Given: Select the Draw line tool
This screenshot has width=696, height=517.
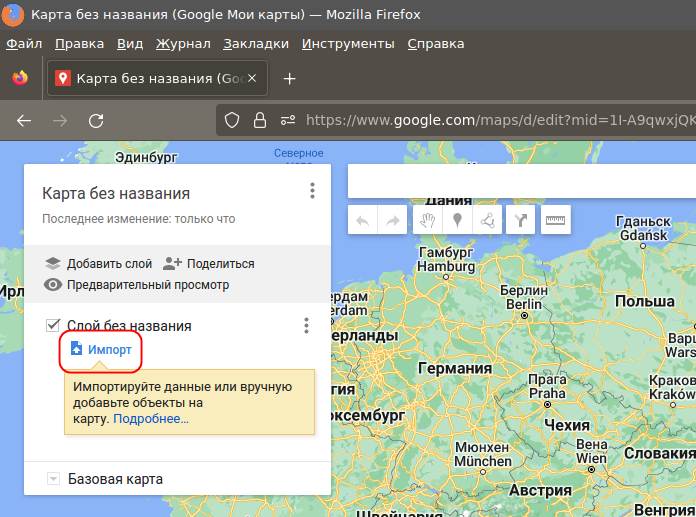Looking at the screenshot, I should point(487,220).
